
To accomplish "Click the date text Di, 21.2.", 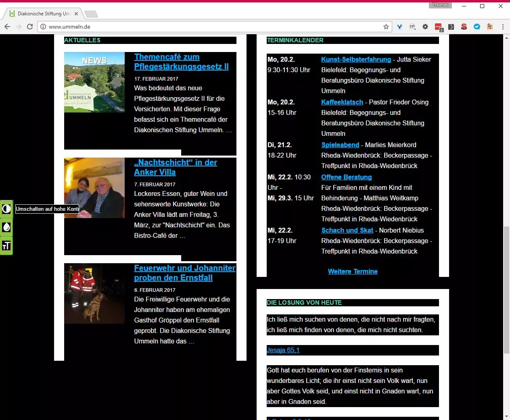I will [280, 145].
